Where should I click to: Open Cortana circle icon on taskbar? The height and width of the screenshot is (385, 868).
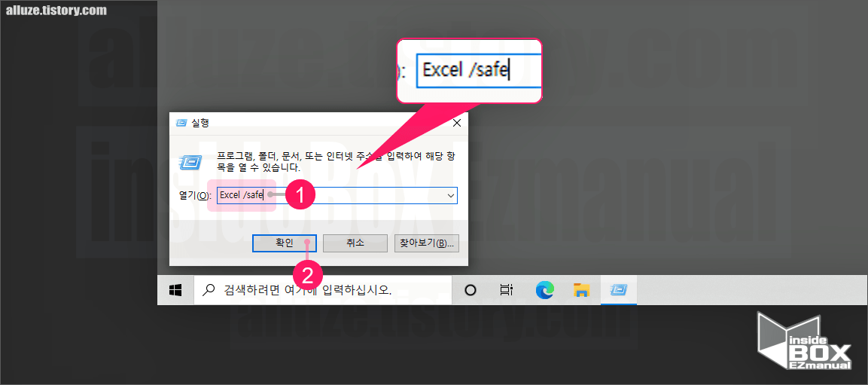[x=470, y=290]
